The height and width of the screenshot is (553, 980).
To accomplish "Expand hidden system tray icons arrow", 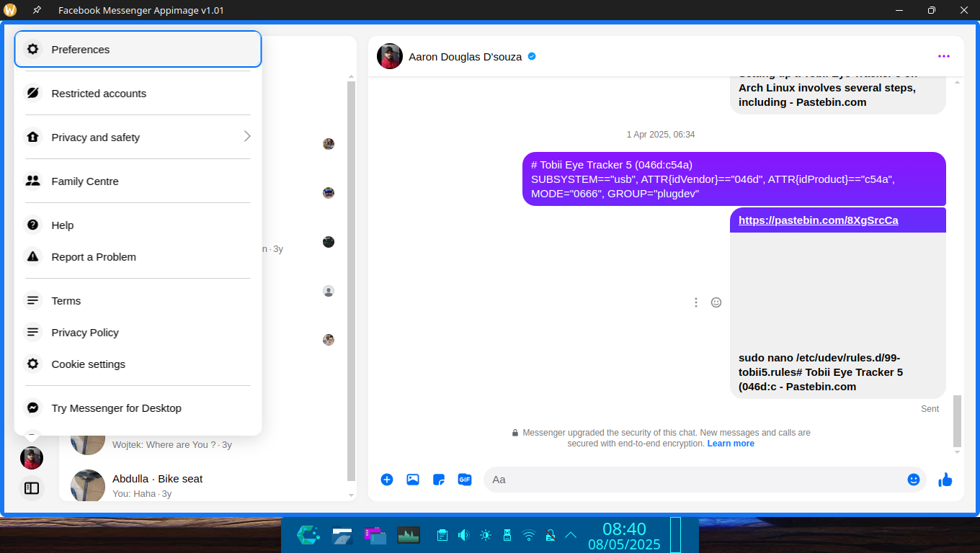I will [571, 535].
